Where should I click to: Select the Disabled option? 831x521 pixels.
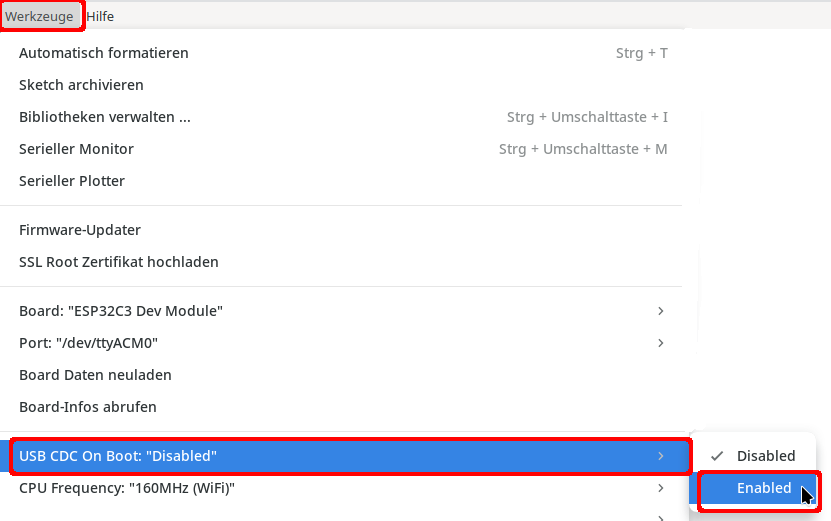(x=766, y=456)
